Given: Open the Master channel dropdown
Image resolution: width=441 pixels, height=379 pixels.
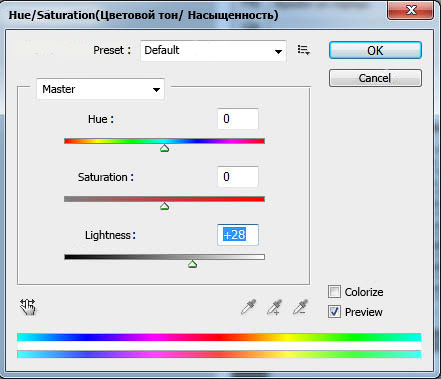Looking at the screenshot, I should (100, 89).
